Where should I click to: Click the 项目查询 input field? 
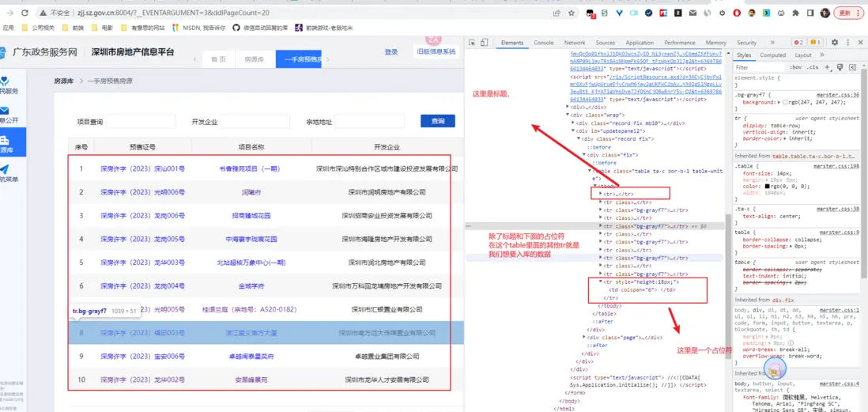(x=141, y=121)
